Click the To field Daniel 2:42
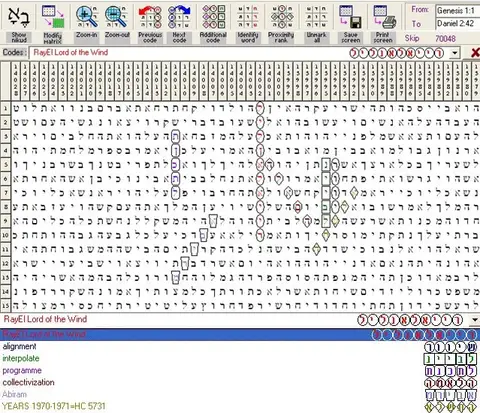Image resolution: width=480 pixels, height=413 pixels. (x=457, y=23)
